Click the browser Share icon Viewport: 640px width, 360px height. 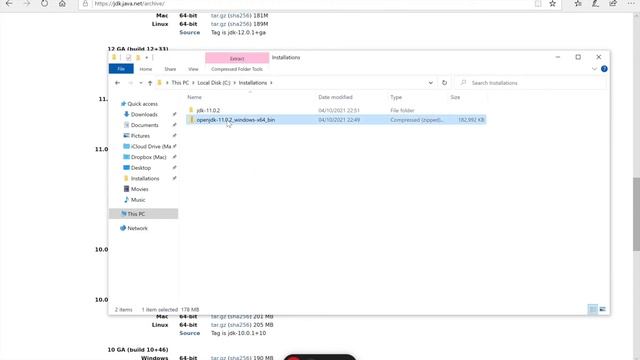613,4
